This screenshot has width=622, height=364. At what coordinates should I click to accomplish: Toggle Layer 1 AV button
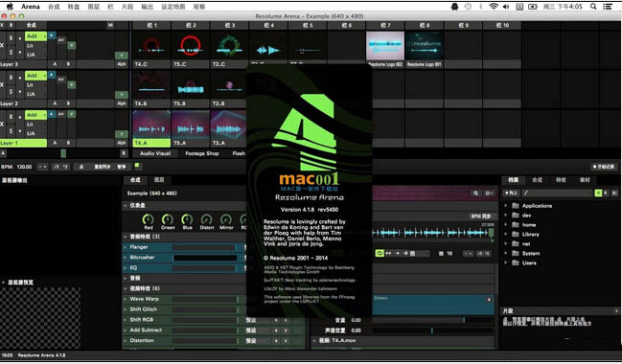[61, 114]
